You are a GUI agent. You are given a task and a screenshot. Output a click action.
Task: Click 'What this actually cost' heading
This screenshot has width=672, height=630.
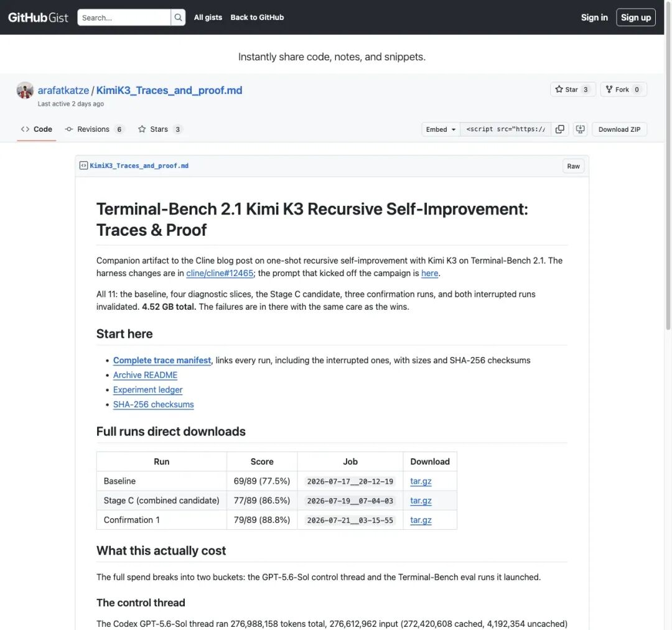tap(161, 551)
